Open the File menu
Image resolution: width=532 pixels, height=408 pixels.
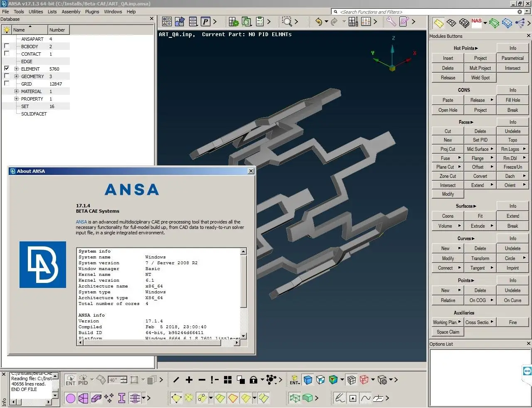tap(5, 12)
